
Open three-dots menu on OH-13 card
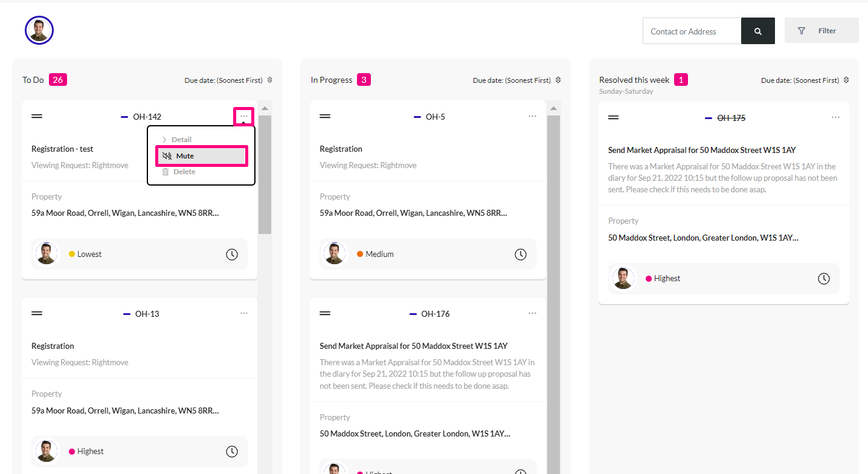point(244,313)
